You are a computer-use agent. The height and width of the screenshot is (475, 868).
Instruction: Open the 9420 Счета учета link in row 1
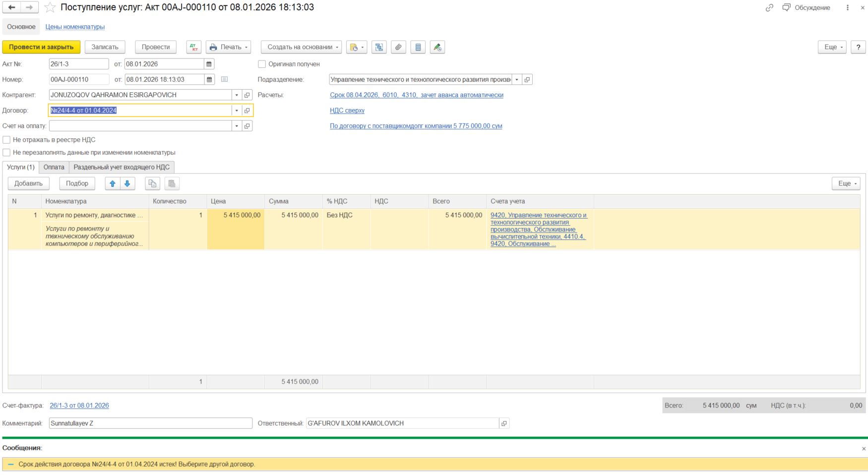(539, 229)
